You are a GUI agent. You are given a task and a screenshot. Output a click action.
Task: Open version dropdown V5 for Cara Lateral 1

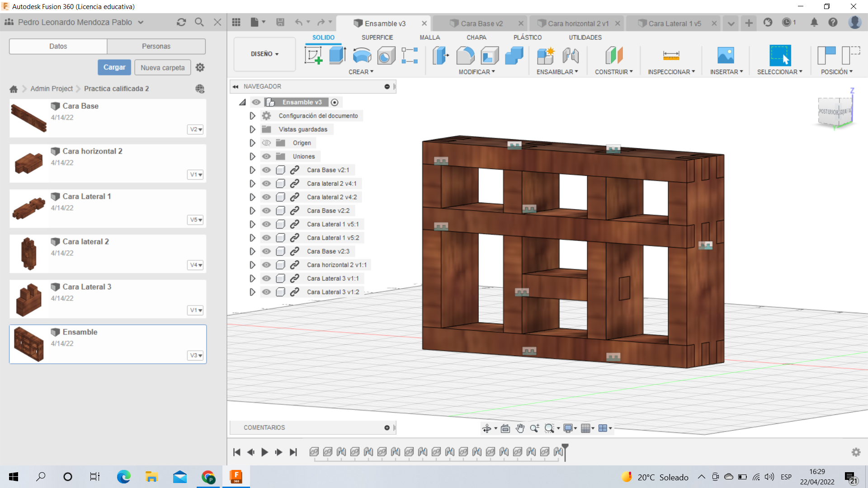click(x=195, y=220)
